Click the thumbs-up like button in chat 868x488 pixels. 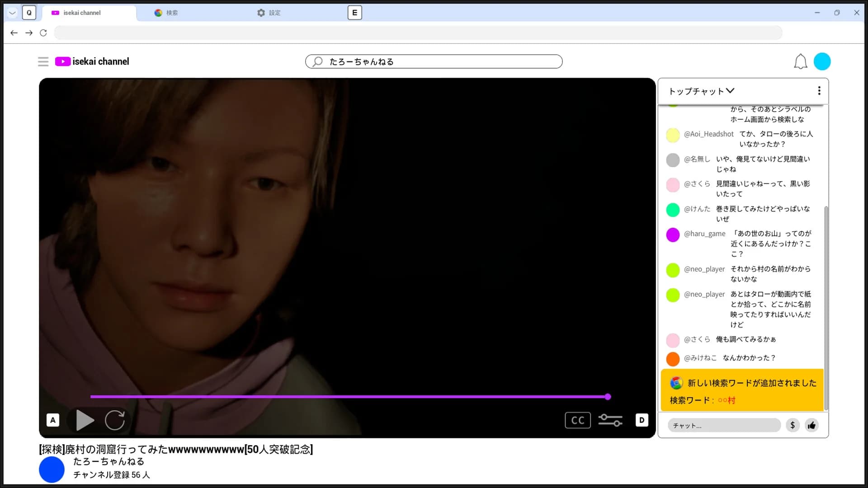(811, 425)
